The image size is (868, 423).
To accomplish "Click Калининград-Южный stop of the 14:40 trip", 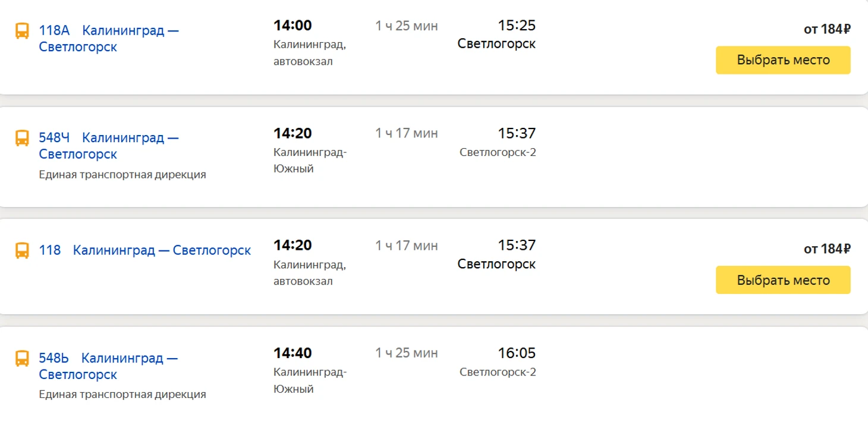I will (310, 381).
